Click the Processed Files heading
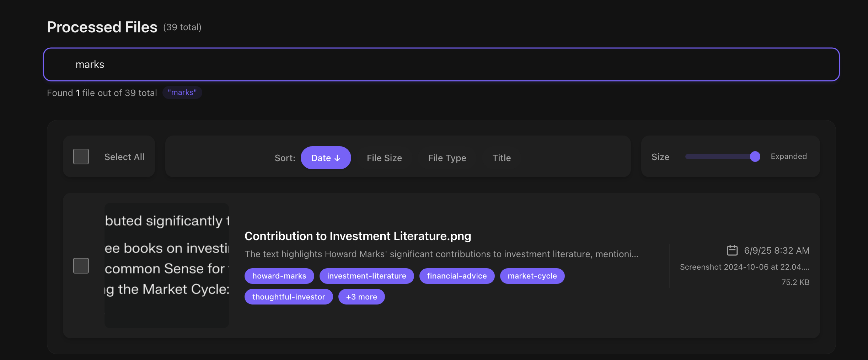Screen dimensions: 868x360 [102, 26]
